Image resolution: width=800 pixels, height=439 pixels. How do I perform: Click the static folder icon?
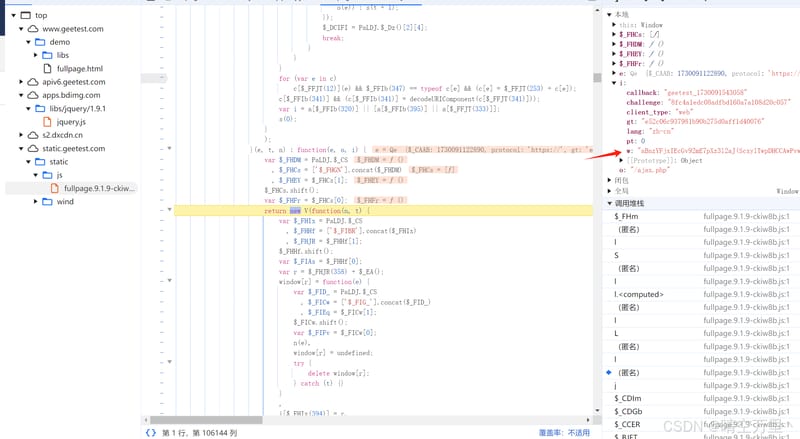coord(40,161)
